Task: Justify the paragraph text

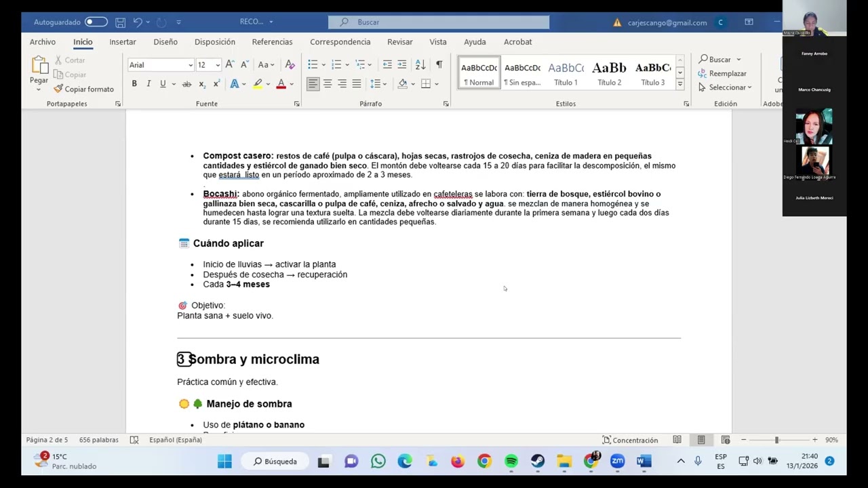Action: click(357, 84)
